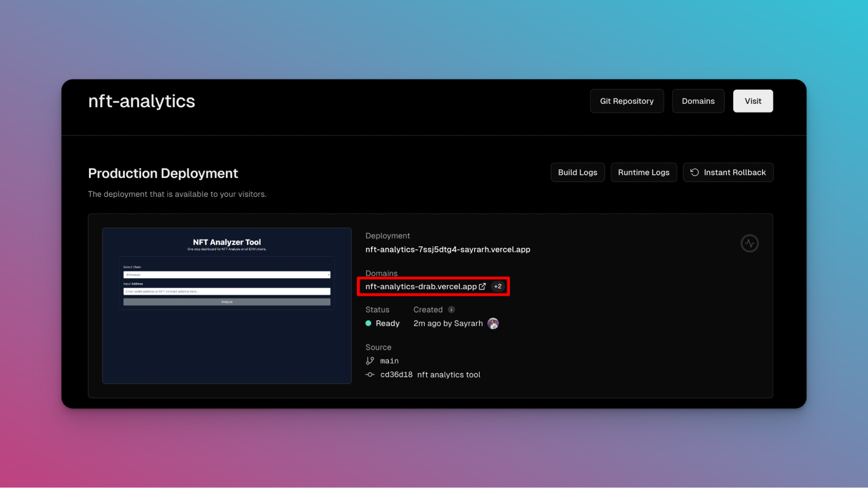
Task: Open the main branch link
Action: click(x=389, y=361)
